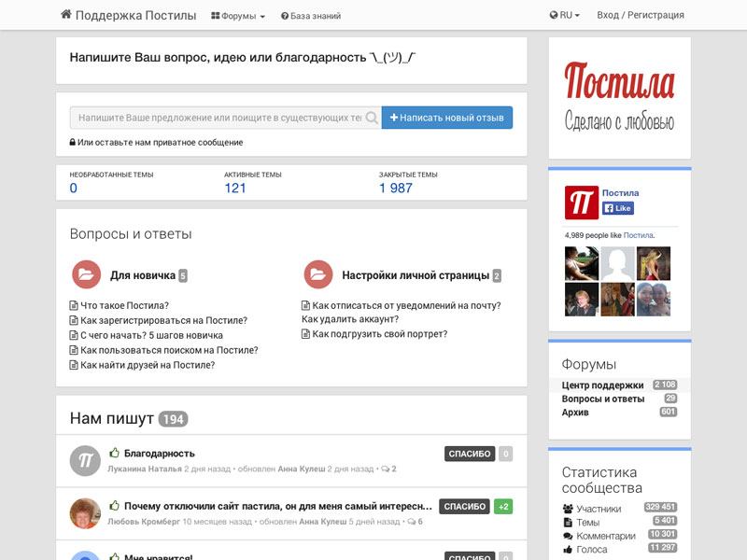Viewport: 747px width, 560px height.
Task: Open Почему отключили сайт пастила topic
Action: coord(278,506)
